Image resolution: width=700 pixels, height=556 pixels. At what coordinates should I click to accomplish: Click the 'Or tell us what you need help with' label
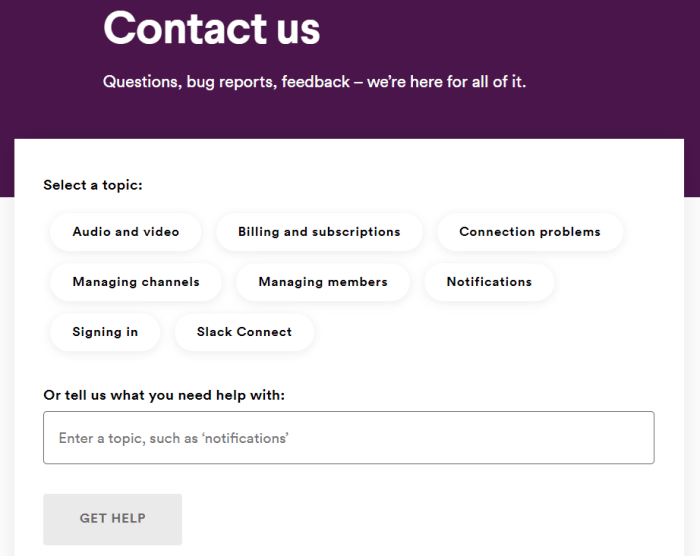(x=164, y=395)
